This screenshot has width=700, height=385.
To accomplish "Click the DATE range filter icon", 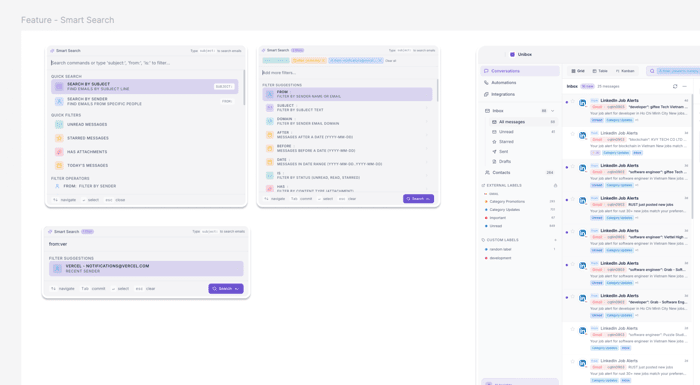I will click(x=270, y=162).
